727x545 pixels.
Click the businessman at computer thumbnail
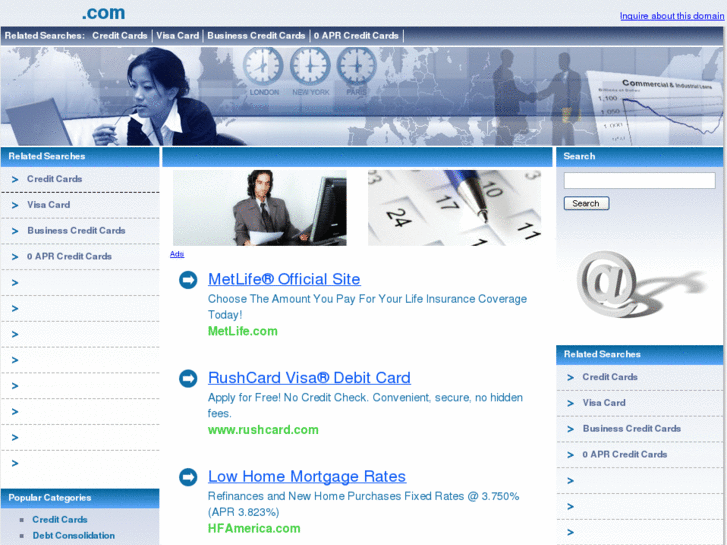tap(260, 208)
